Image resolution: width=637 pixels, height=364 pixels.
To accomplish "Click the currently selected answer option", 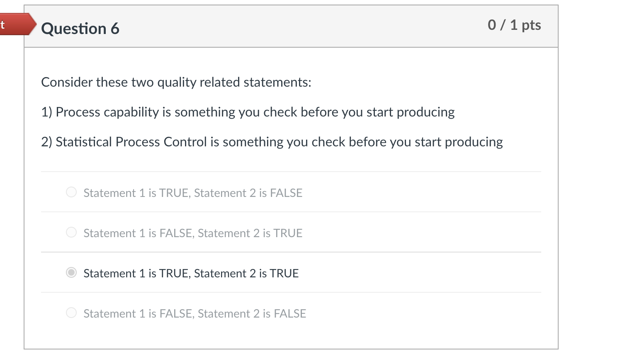I will 191,273.
